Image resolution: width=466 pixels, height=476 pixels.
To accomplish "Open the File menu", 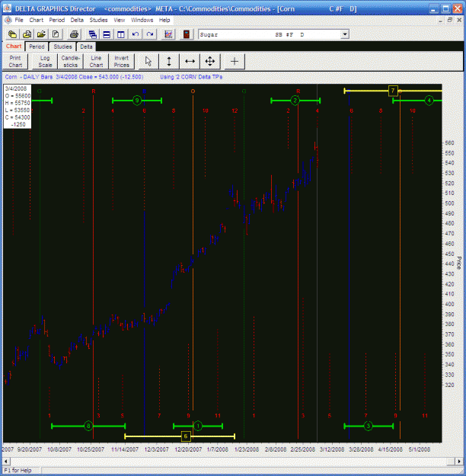I will coord(19,20).
